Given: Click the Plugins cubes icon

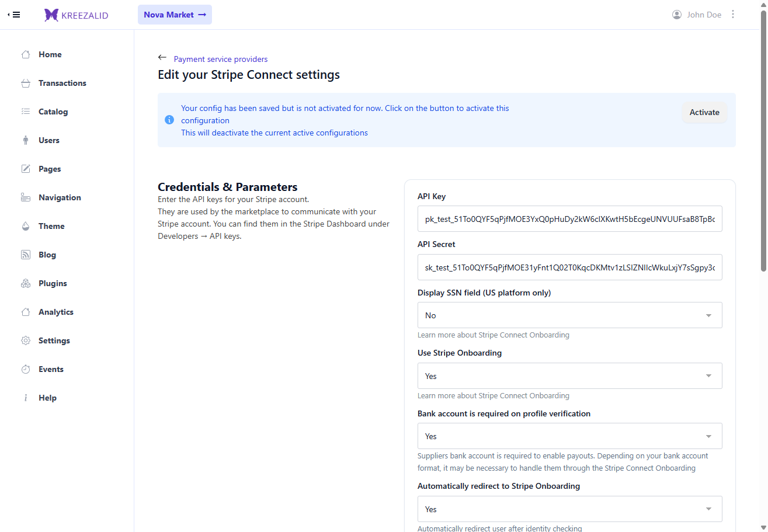Looking at the screenshot, I should [x=26, y=283].
